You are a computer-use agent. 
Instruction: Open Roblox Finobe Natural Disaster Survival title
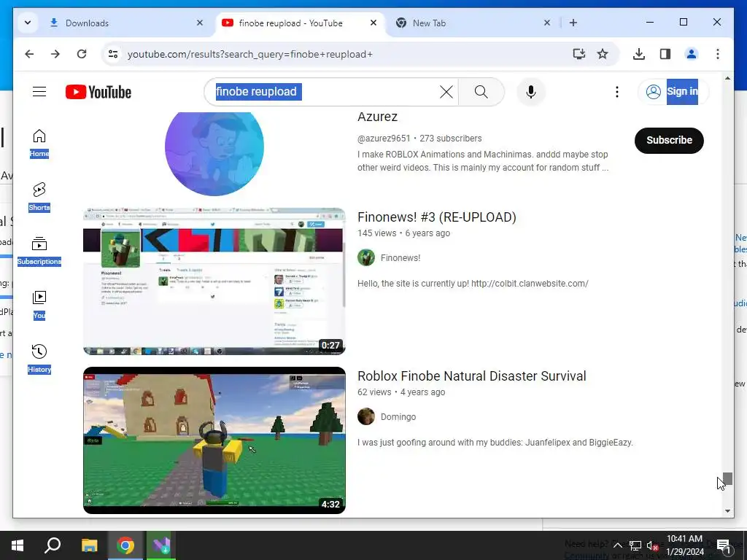pos(472,376)
